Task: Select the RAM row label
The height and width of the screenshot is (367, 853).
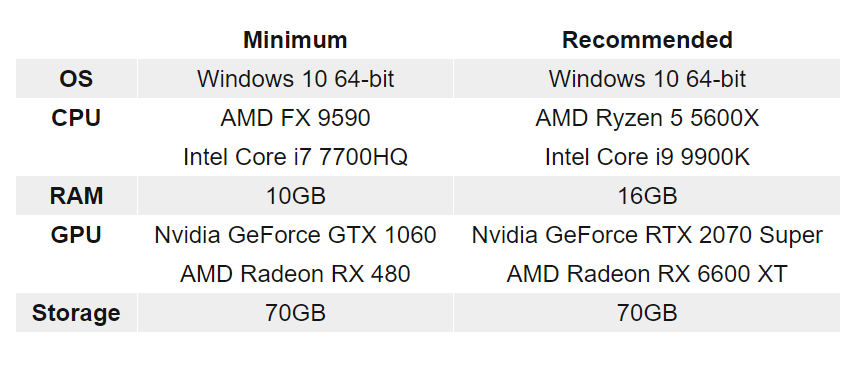Action: click(x=76, y=196)
